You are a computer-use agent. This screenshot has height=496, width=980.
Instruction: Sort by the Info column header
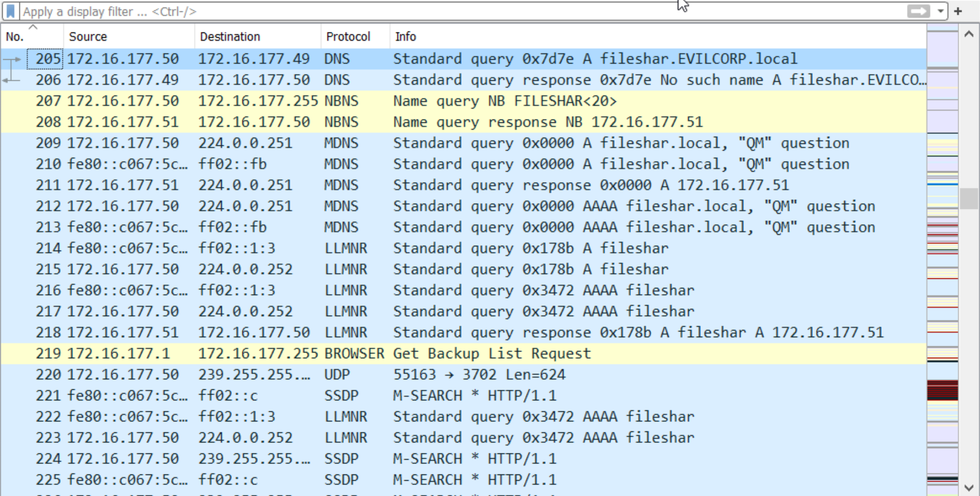[658, 36]
